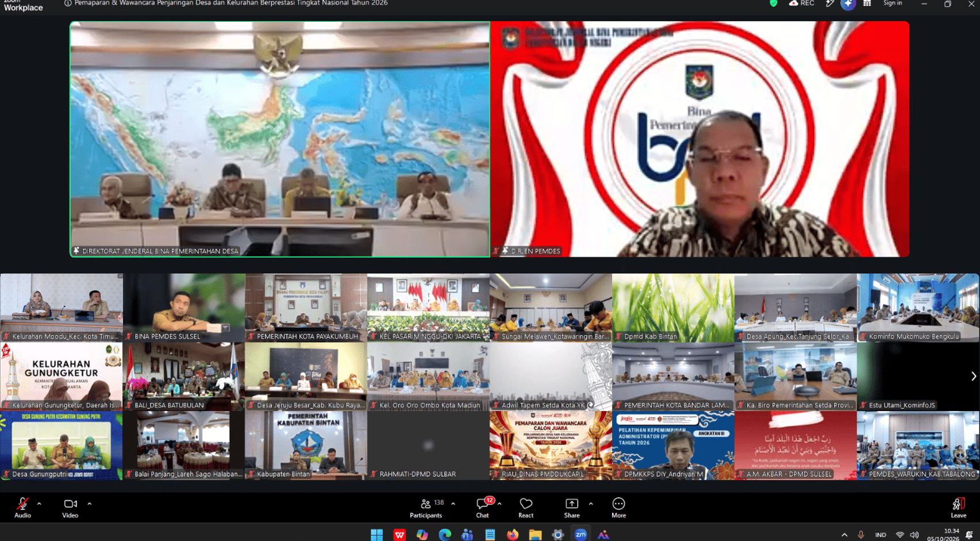
Task: Select the Kel. Oro Oro Ombo Kota Madiun tile
Action: tap(428, 377)
